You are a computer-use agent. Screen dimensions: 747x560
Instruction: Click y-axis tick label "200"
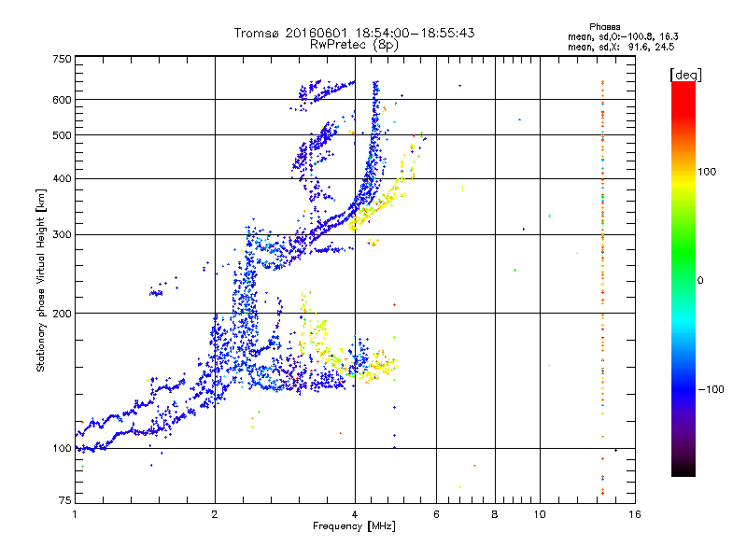(x=62, y=314)
